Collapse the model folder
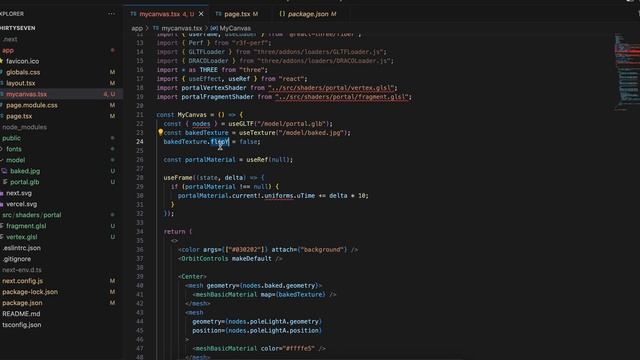 coord(15,160)
